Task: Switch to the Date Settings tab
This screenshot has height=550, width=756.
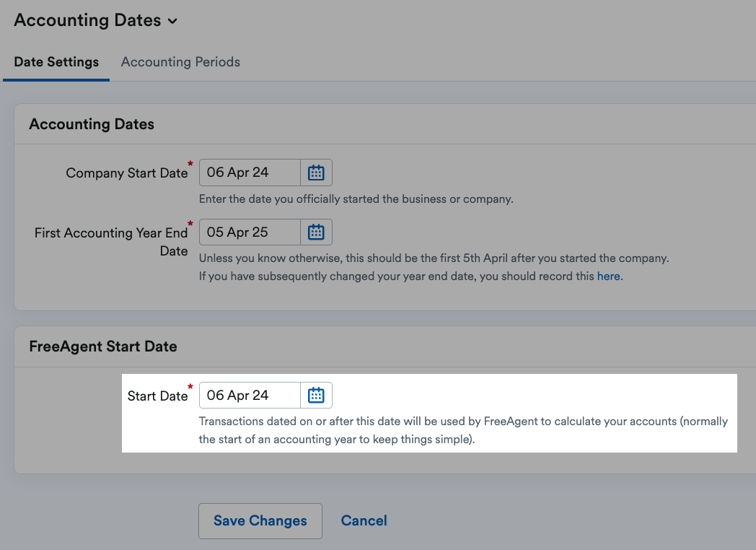Action: (x=56, y=62)
